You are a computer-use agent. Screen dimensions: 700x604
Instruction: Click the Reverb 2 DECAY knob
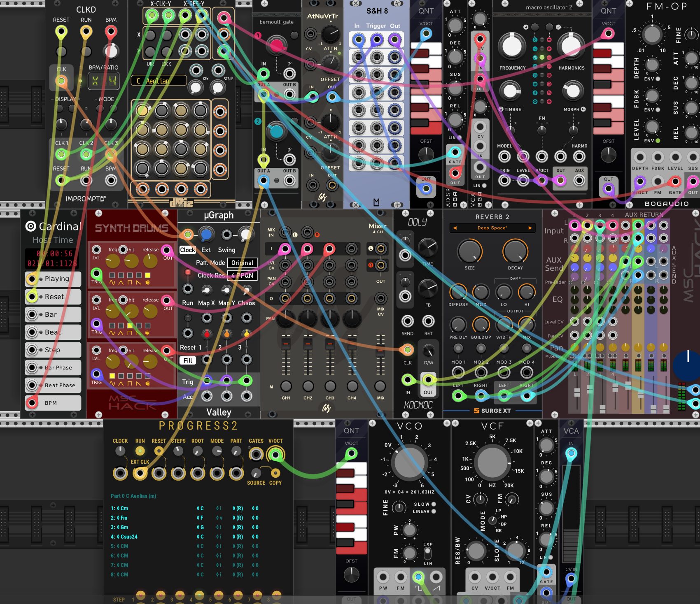[515, 251]
